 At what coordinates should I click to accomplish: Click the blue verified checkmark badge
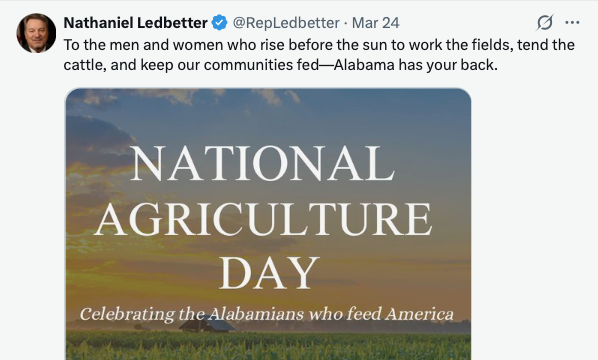[219, 22]
